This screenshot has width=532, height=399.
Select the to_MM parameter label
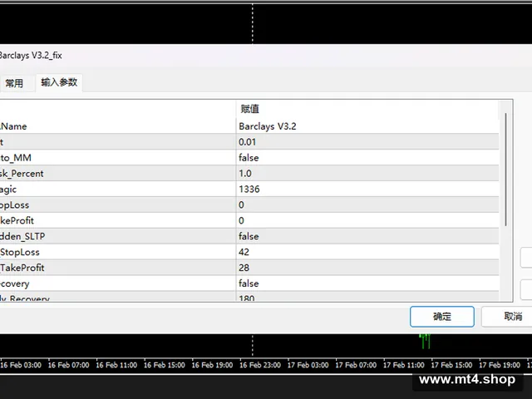coord(16,158)
